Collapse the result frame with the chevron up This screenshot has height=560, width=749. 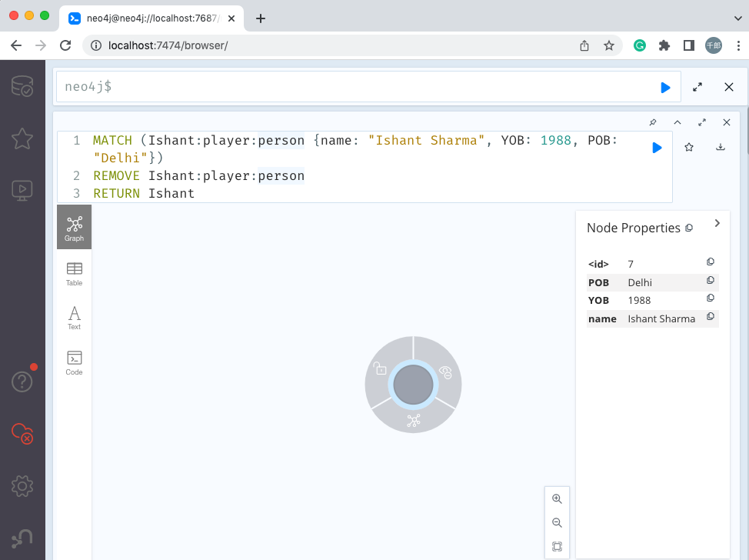pos(677,122)
